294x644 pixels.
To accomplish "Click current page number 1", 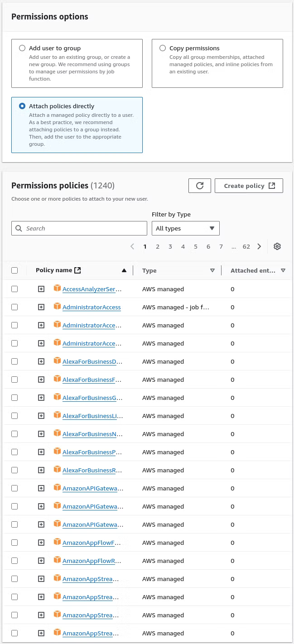I will point(145,246).
